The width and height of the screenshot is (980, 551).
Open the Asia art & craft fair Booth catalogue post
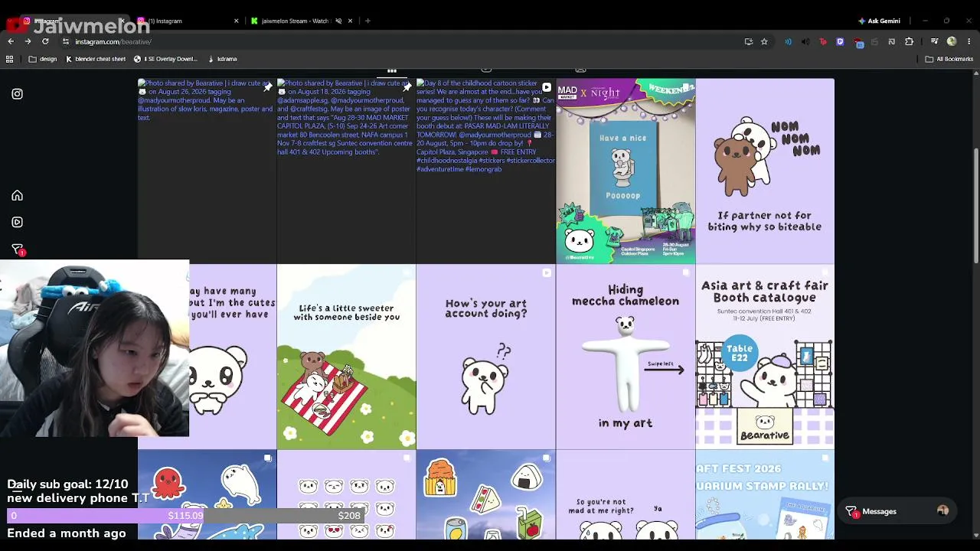click(765, 357)
